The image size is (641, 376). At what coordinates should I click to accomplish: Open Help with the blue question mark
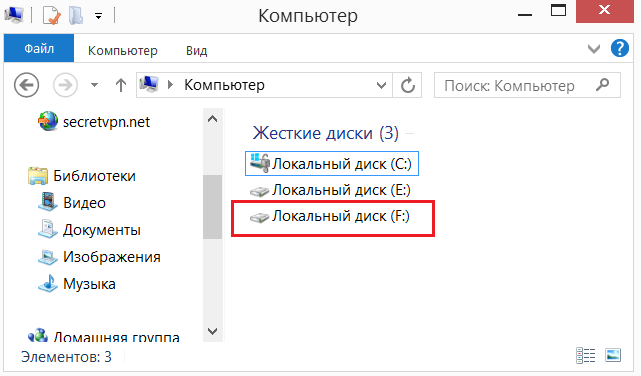click(x=620, y=48)
